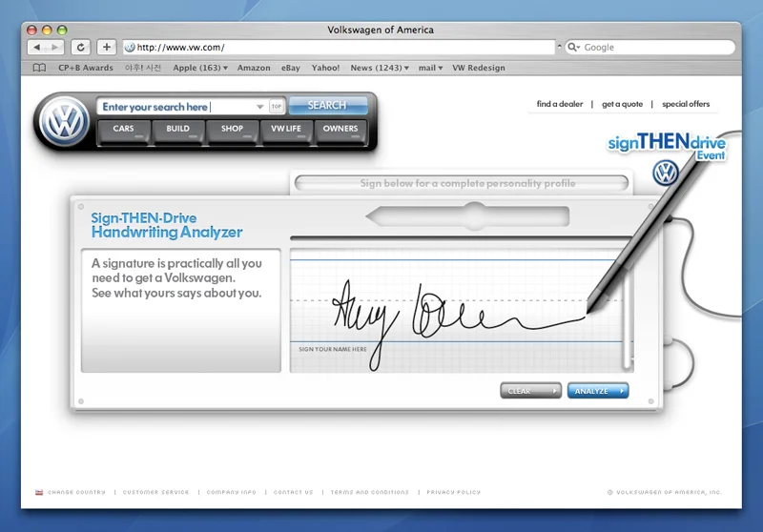
Task: Expand the News (1243) bookmarks folder
Action: [380, 68]
